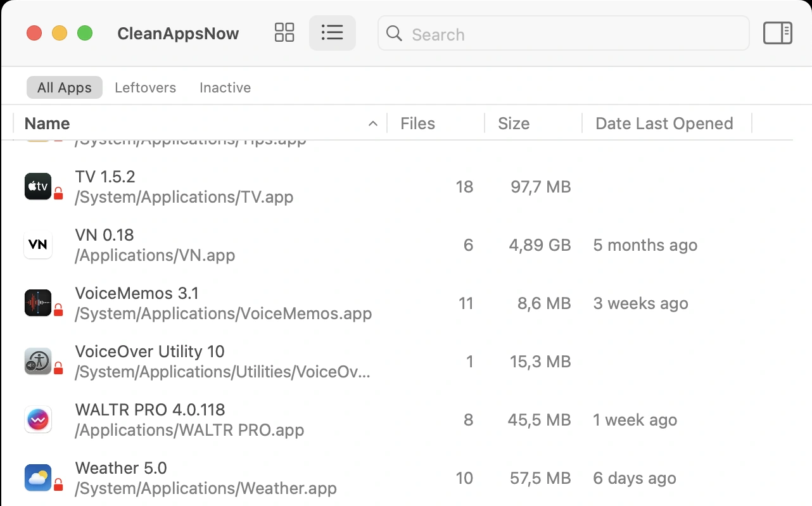Click '6 days ago' date cell

(635, 478)
